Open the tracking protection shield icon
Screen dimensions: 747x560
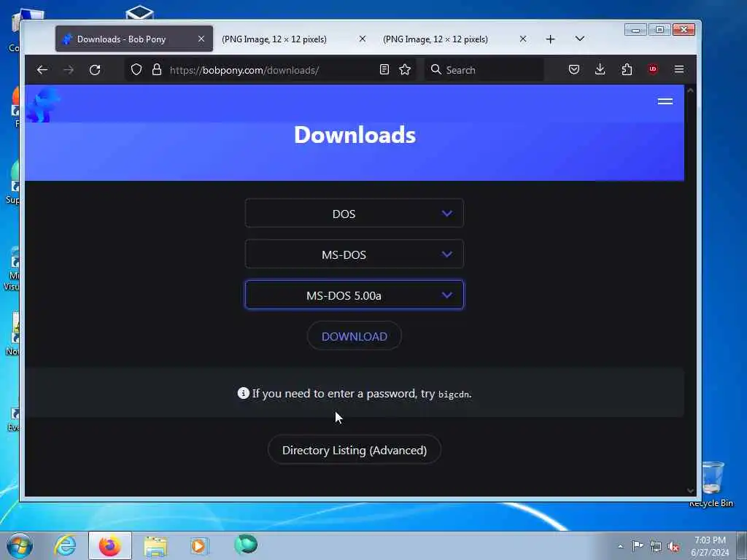click(x=136, y=70)
